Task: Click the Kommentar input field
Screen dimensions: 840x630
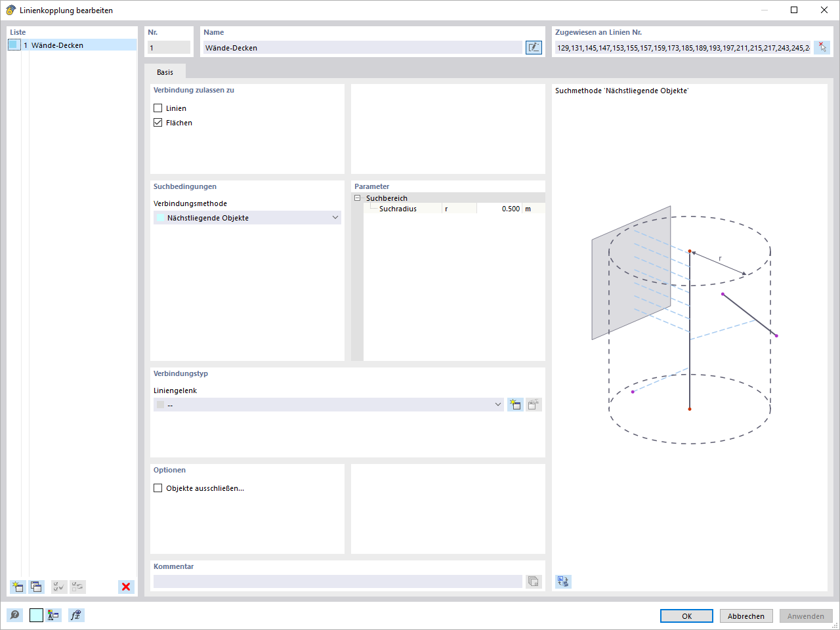Action: 338,581
